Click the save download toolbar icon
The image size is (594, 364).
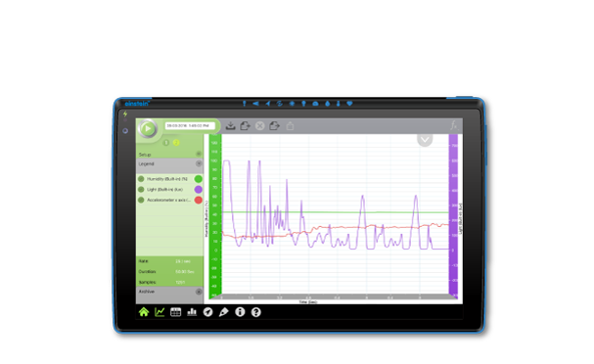230,126
